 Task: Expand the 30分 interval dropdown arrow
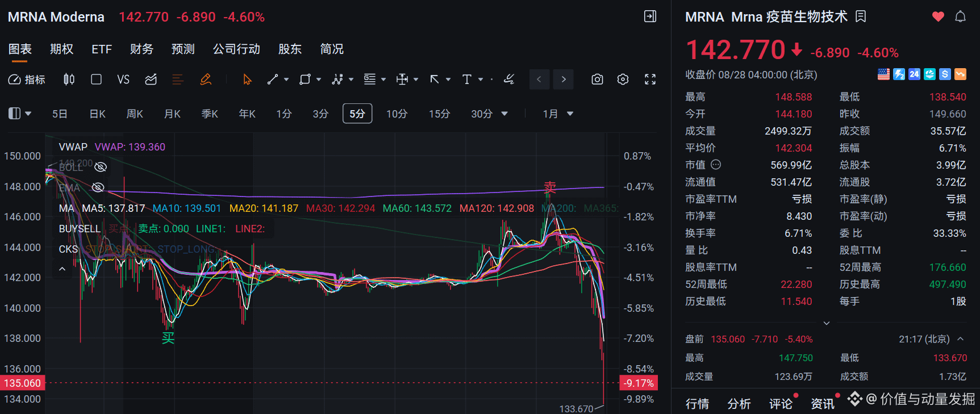coord(504,114)
